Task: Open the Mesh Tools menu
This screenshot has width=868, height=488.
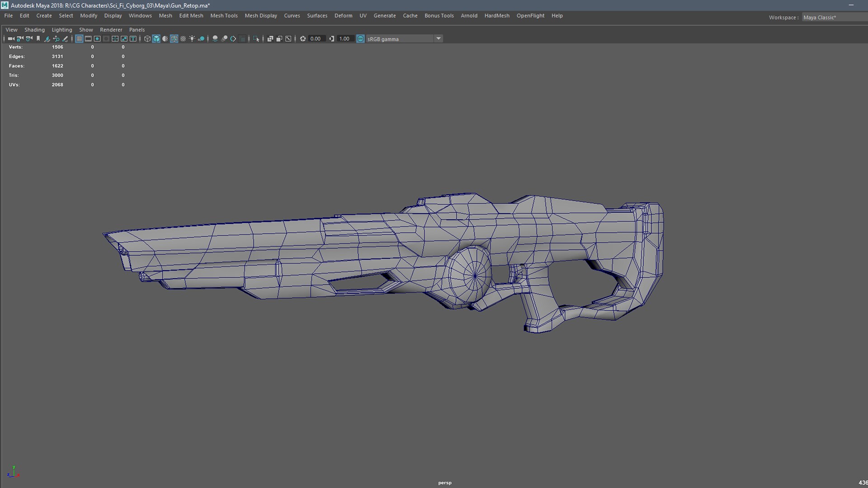Action: point(224,15)
